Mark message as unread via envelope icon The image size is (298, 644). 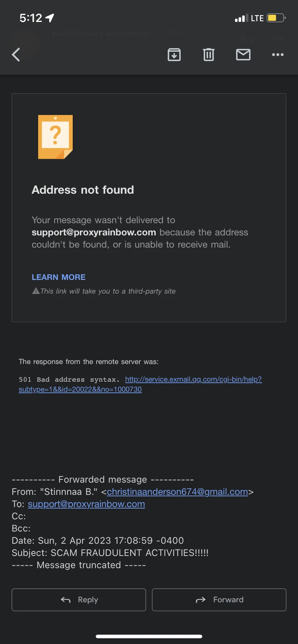click(x=243, y=55)
